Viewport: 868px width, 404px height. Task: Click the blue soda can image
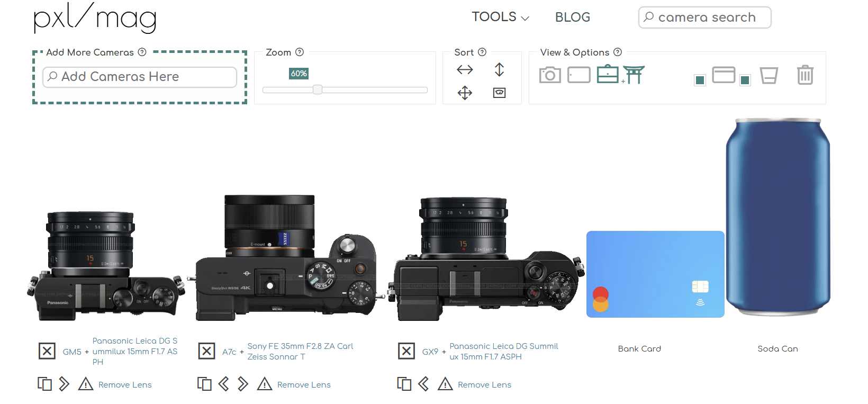[778, 217]
